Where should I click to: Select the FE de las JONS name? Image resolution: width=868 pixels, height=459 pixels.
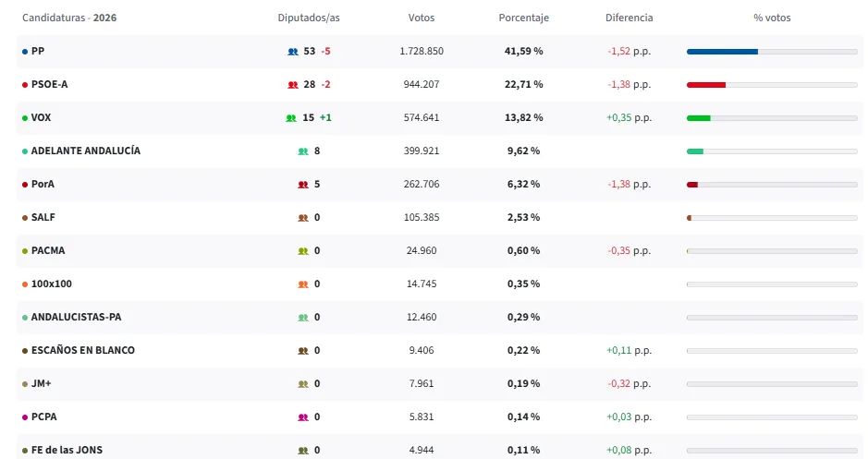pyautogui.click(x=67, y=450)
